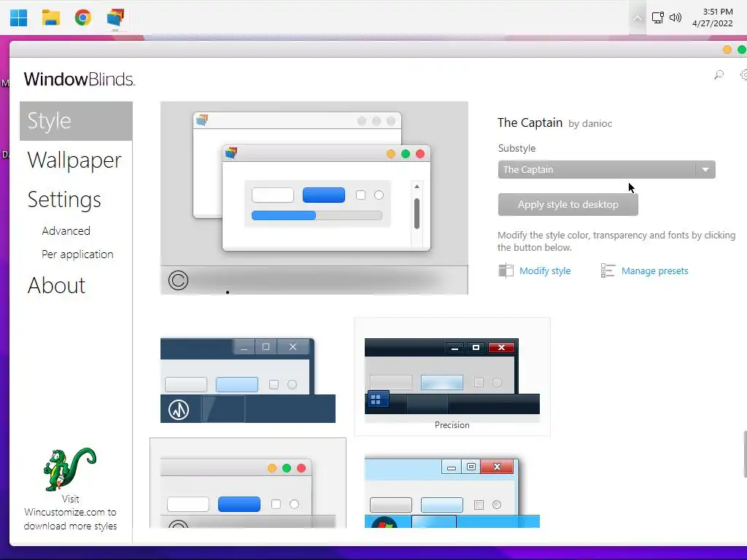Select the light blue Windows 7 style thumbnail
Viewport: 747px width, 560px height.
click(x=452, y=492)
